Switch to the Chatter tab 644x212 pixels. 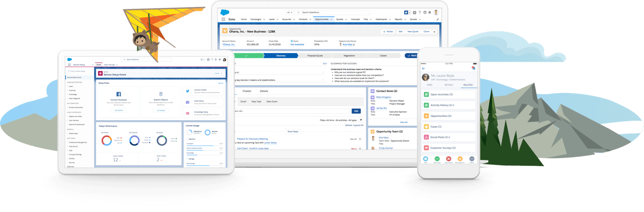247,91
